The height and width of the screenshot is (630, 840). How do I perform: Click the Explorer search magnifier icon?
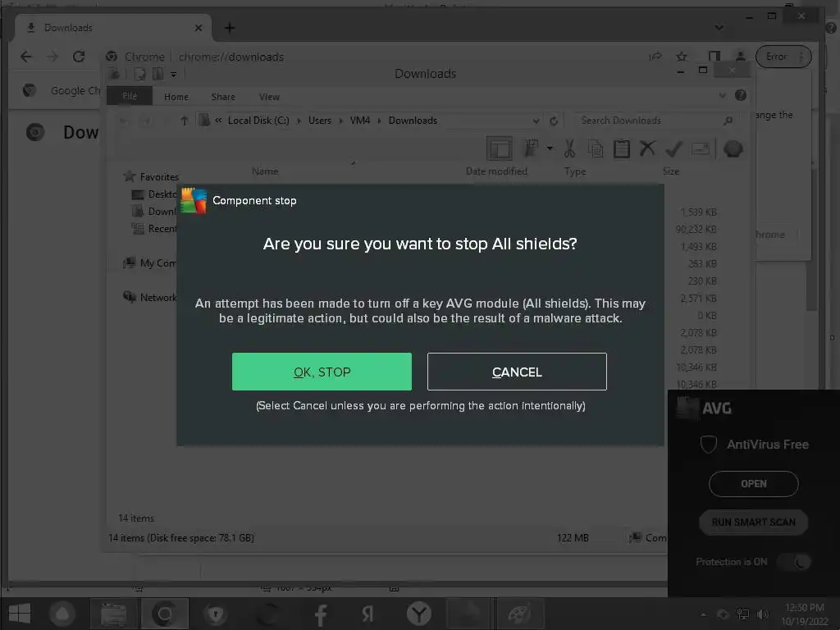(728, 121)
